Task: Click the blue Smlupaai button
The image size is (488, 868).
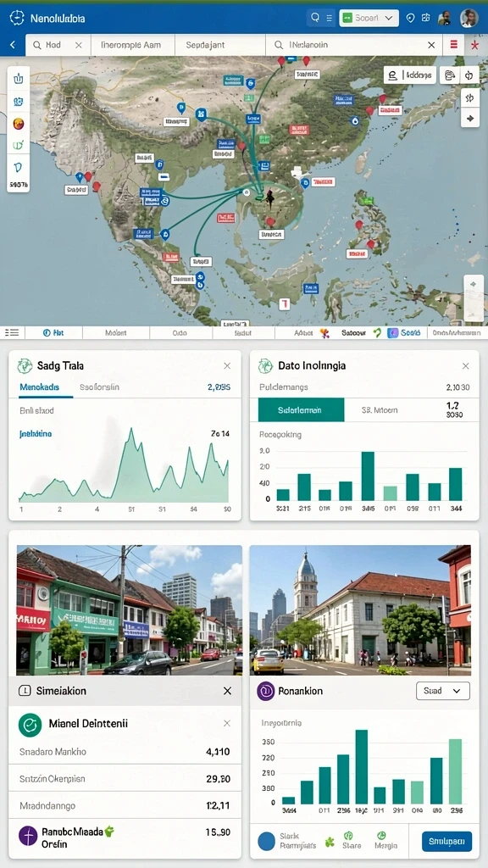Action: coord(446,841)
